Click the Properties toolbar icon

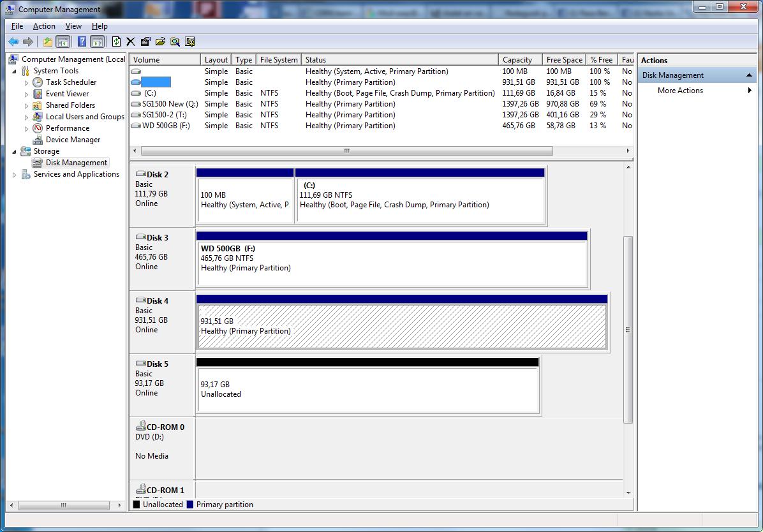tap(145, 42)
